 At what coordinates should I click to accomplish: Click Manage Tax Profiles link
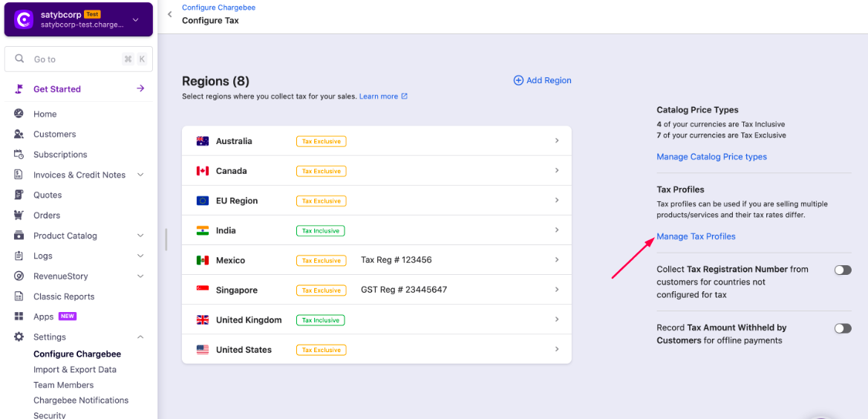(696, 236)
